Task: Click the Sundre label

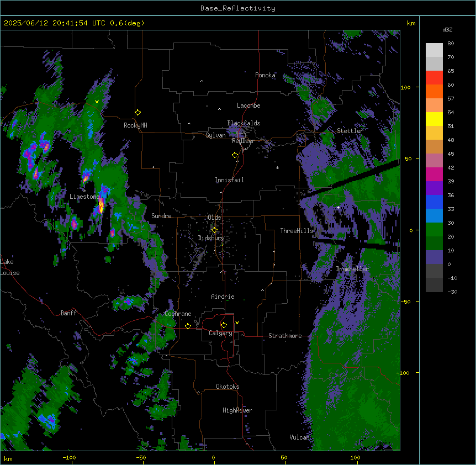Action: point(161,216)
